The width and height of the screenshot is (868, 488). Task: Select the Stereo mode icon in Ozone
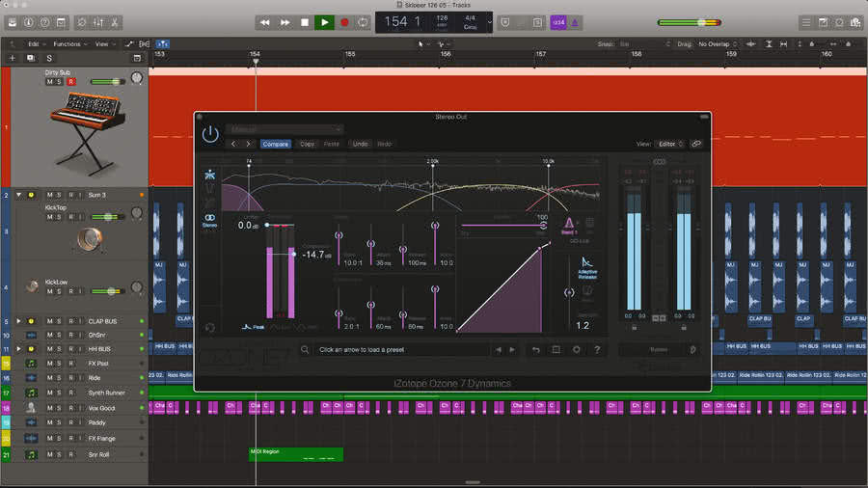(210, 220)
